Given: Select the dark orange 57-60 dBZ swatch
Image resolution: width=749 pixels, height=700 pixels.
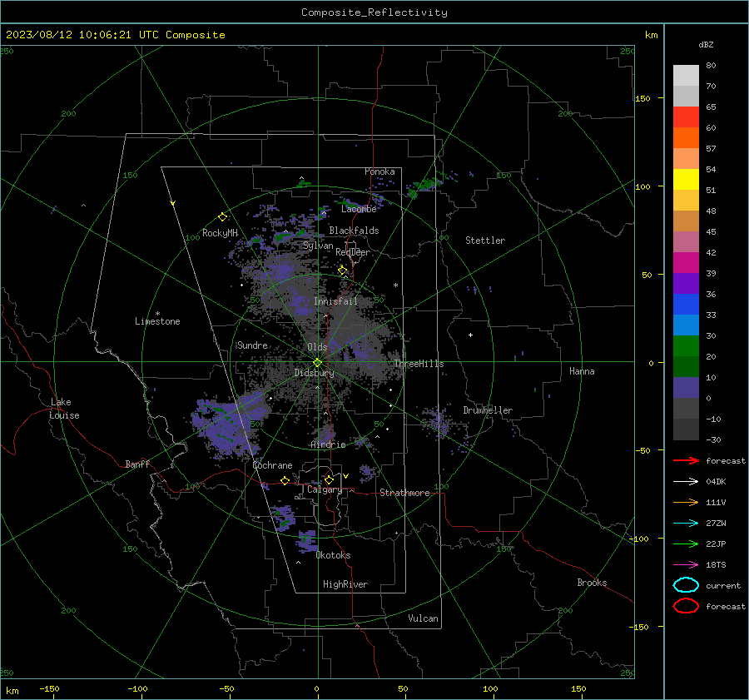Looking at the screenshot, I should (686, 137).
